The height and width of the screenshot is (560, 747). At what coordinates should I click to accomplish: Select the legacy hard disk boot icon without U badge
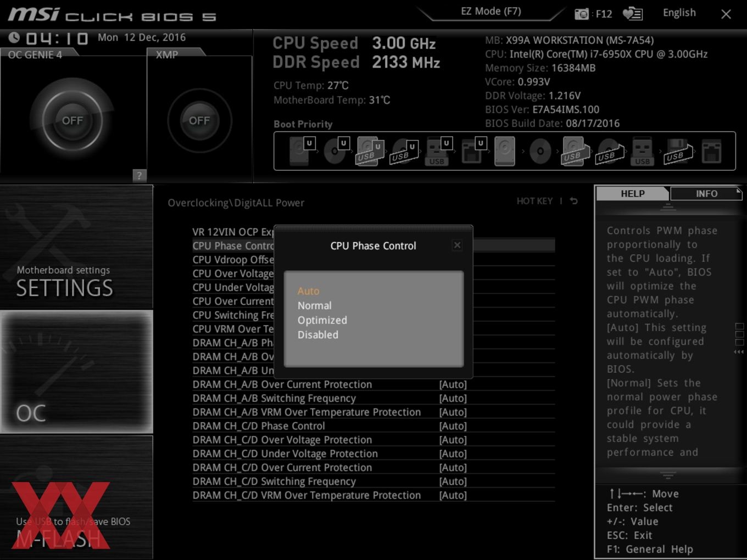tap(504, 151)
